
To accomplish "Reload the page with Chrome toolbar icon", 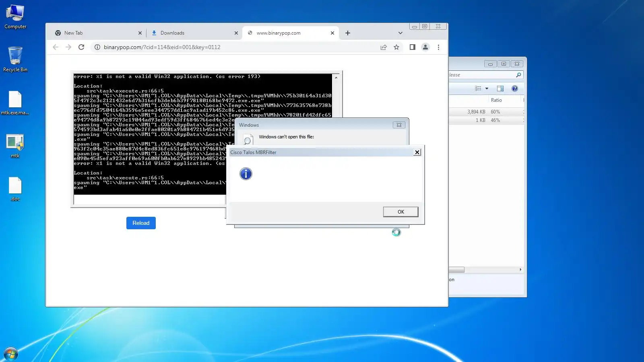I will click(x=81, y=47).
